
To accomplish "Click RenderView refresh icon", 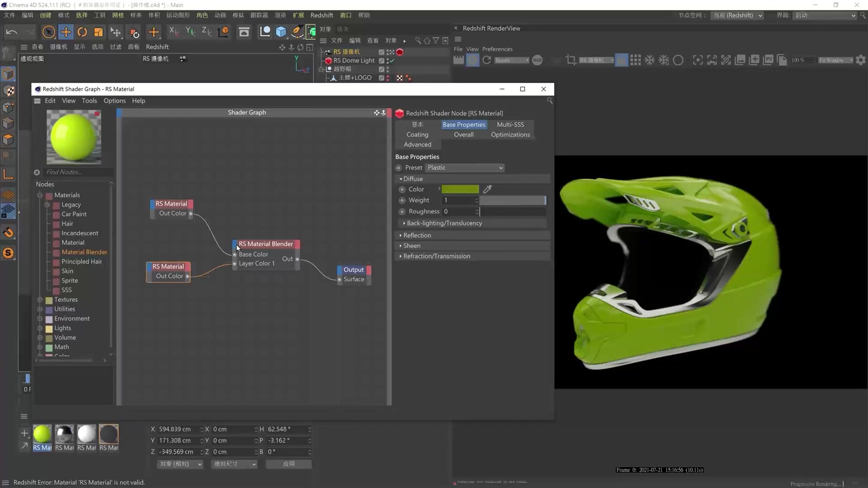I will [x=486, y=60].
